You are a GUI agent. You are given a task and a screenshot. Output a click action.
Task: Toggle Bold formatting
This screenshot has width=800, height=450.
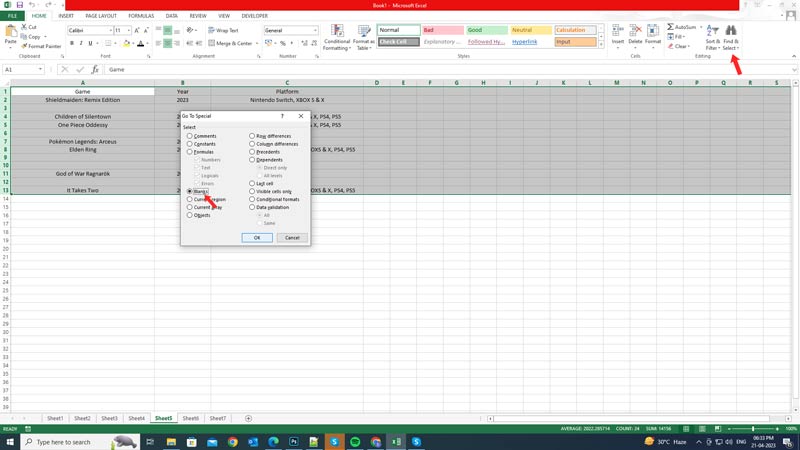71,43
